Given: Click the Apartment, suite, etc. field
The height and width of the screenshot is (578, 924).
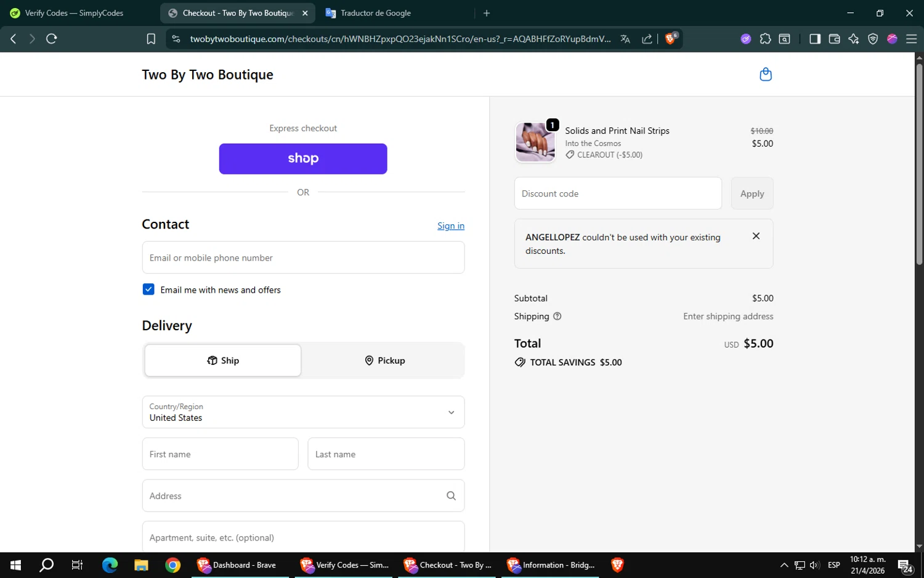Looking at the screenshot, I should click(x=303, y=537).
